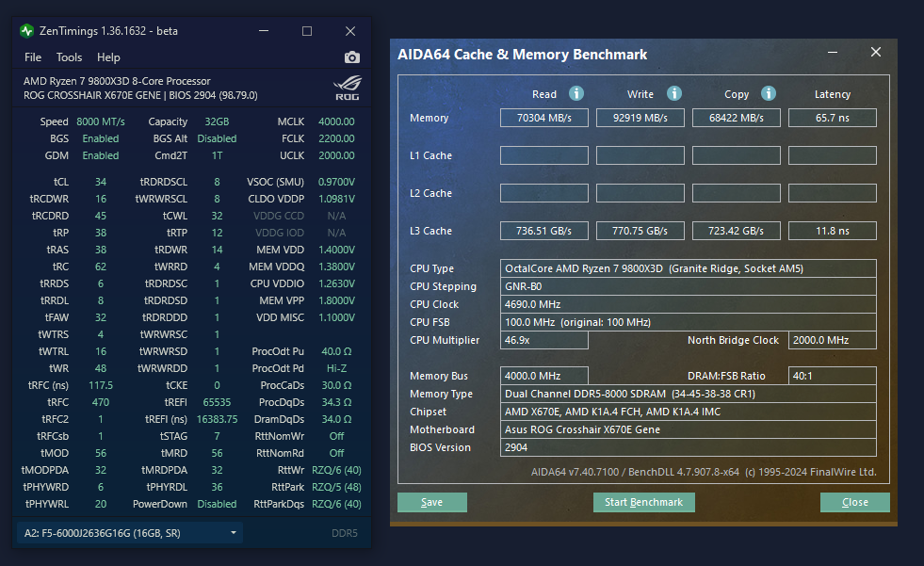Image resolution: width=924 pixels, height=566 pixels.
Task: Open the Help menu in ZenTimings
Action: 108,57
